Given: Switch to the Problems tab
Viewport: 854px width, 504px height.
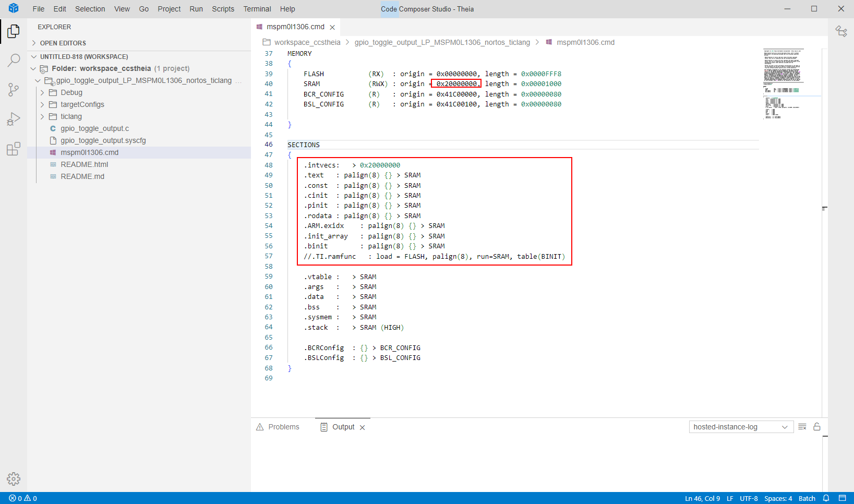Looking at the screenshot, I should pos(278,427).
